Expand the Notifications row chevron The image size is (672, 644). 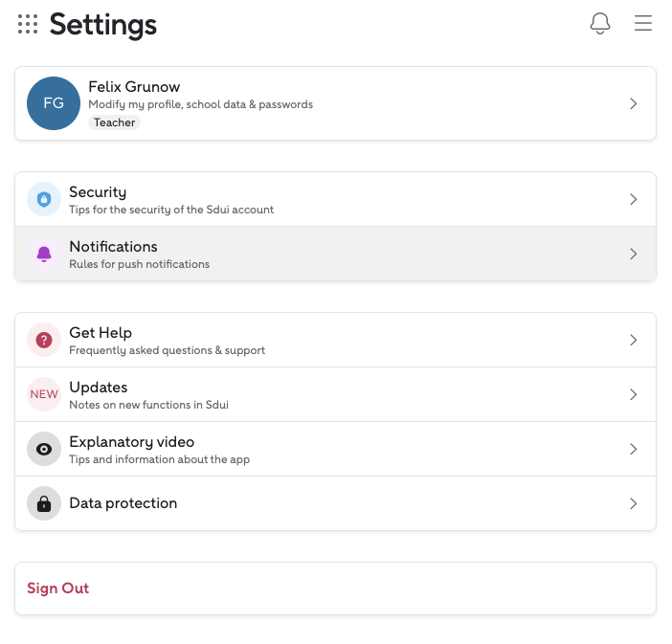(633, 254)
